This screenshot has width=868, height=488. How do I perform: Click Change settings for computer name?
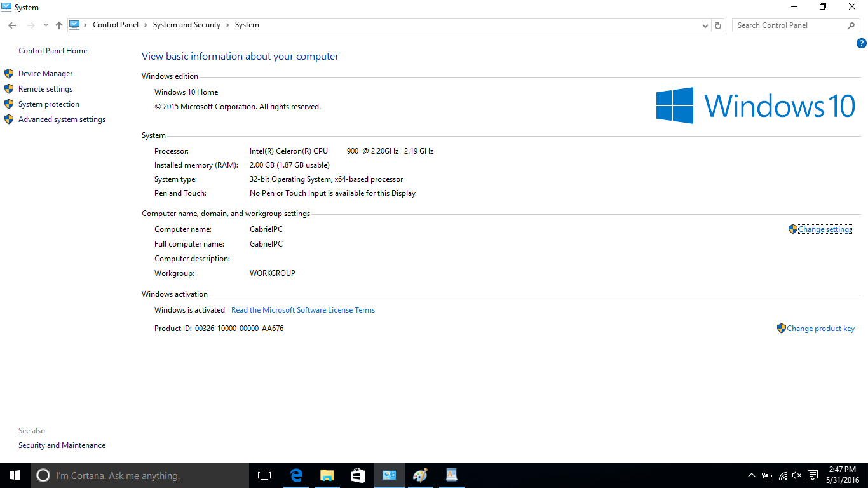tap(825, 229)
